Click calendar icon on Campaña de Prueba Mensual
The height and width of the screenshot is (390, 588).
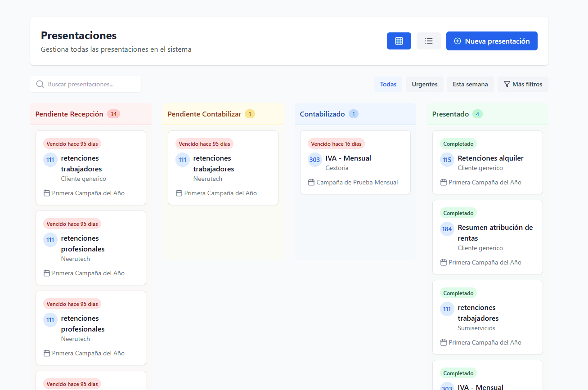pos(311,182)
